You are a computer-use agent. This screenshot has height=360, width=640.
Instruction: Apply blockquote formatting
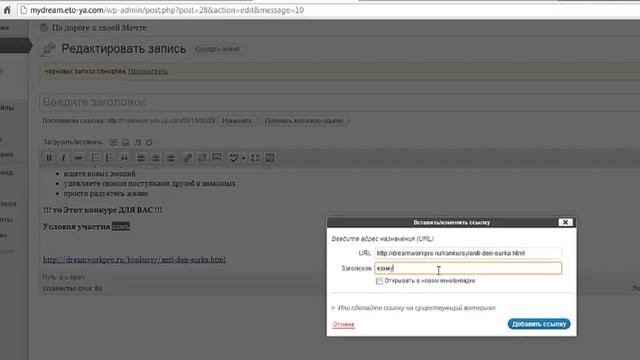tap(124, 158)
